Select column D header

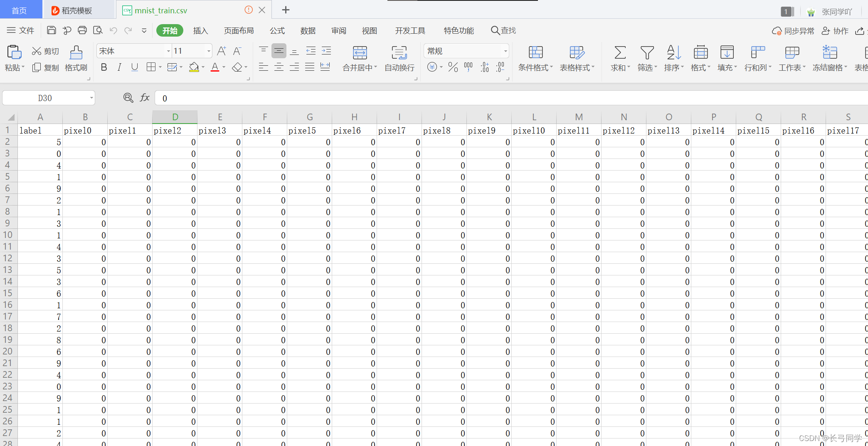tap(175, 117)
